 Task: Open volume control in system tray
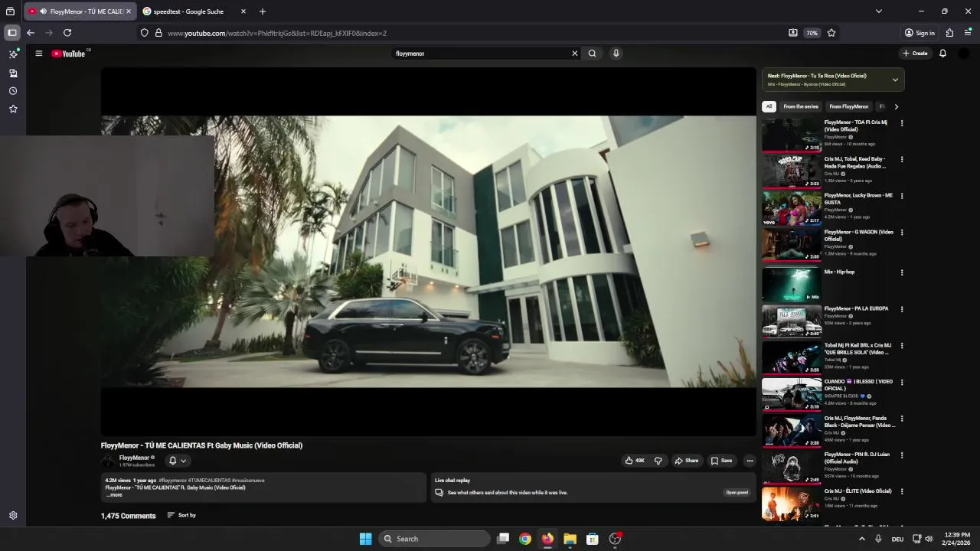coord(929,539)
